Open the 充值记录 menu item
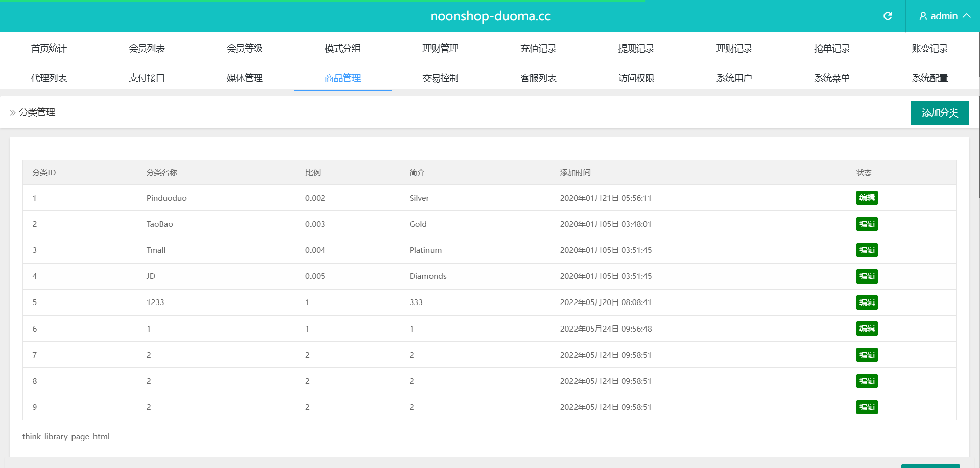980x468 pixels. pyautogui.click(x=538, y=49)
